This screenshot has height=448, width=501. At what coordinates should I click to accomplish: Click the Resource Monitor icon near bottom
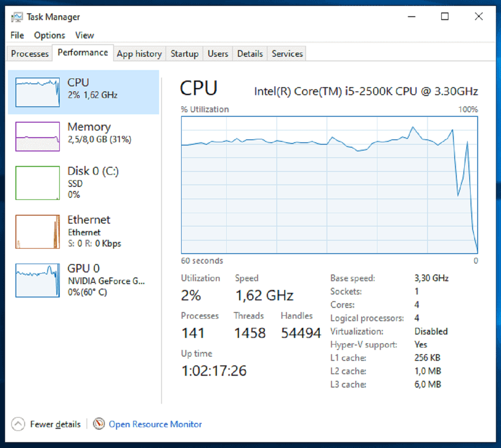[x=99, y=424]
